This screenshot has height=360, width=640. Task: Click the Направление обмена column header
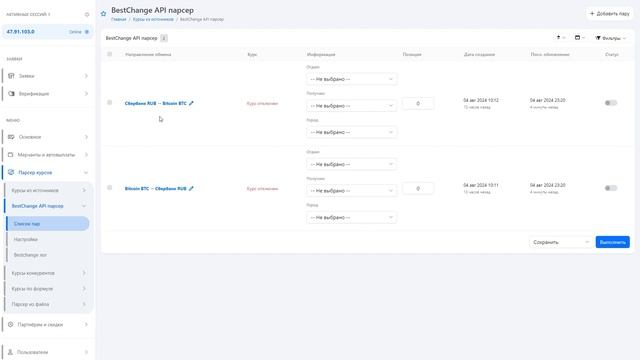[x=148, y=54]
